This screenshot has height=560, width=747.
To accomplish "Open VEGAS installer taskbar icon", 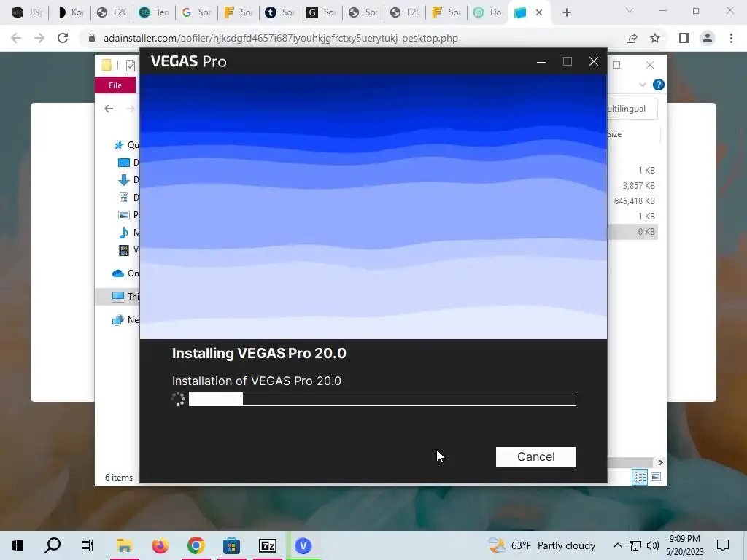I will pos(303,545).
